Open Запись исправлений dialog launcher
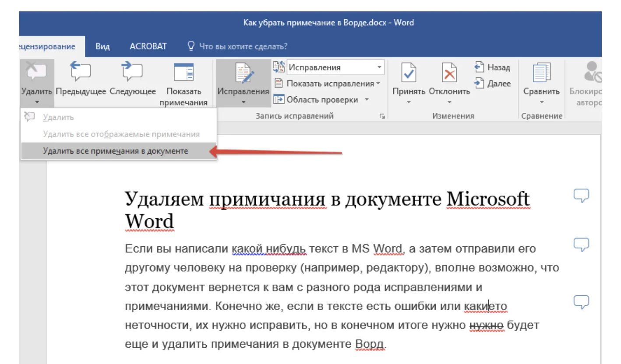This screenshot has width=621, height=364. [x=382, y=116]
